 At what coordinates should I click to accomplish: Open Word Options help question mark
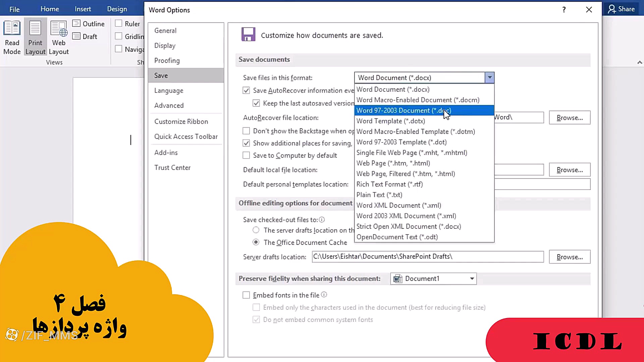(564, 10)
